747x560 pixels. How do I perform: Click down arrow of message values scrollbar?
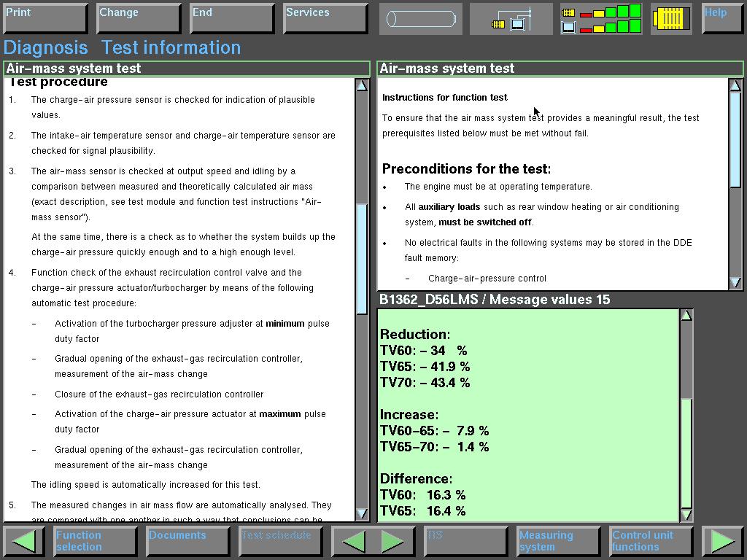click(x=686, y=515)
